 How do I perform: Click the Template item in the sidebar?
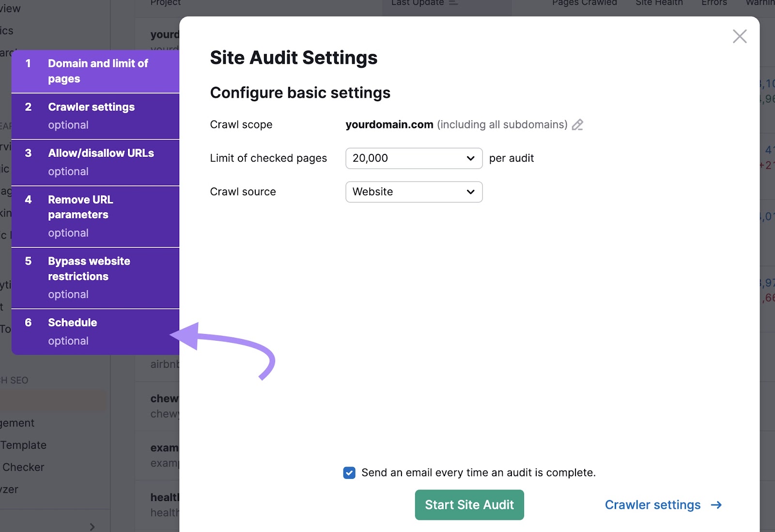[x=24, y=445]
